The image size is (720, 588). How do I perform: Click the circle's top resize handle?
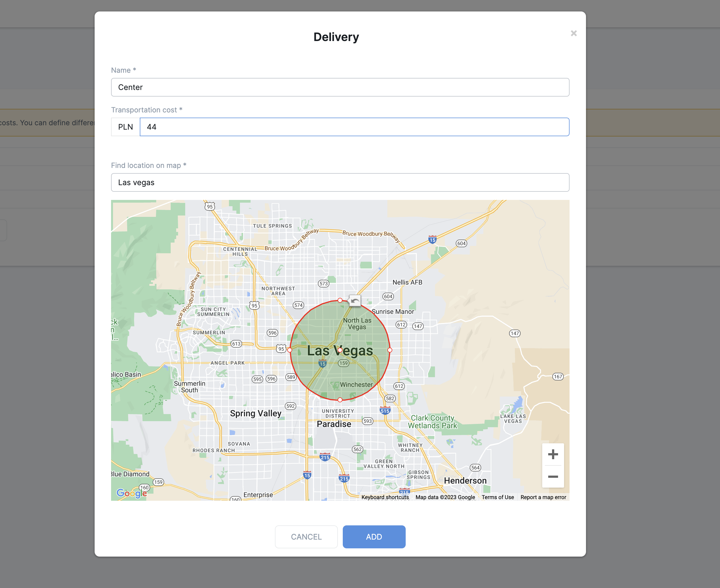pos(340,300)
